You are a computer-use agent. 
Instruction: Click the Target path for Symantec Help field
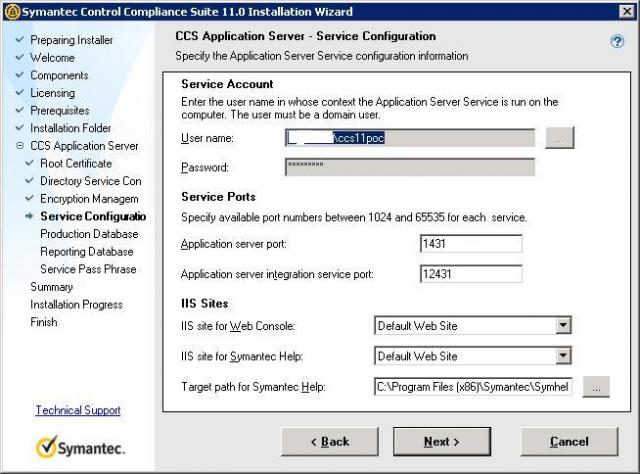(473, 386)
